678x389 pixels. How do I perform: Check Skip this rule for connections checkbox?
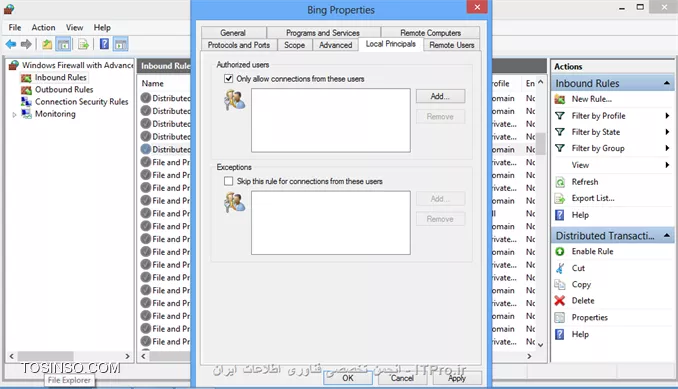228,181
